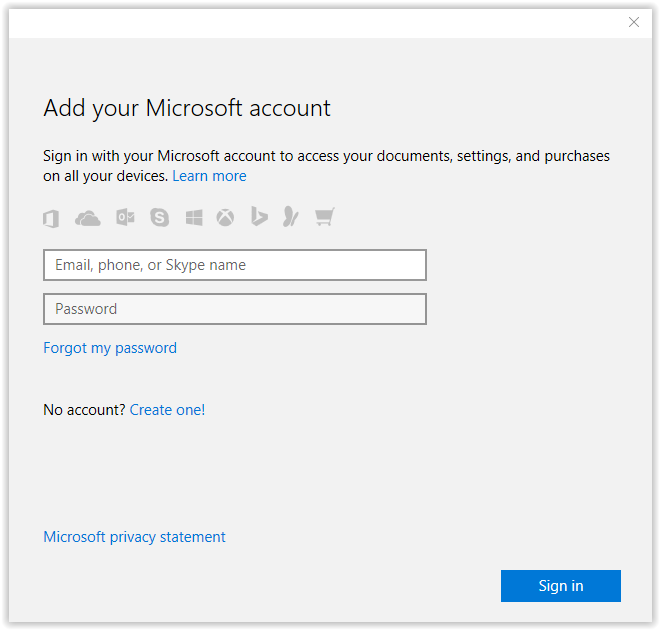
Task: Open the Learn more link
Action: point(209,176)
